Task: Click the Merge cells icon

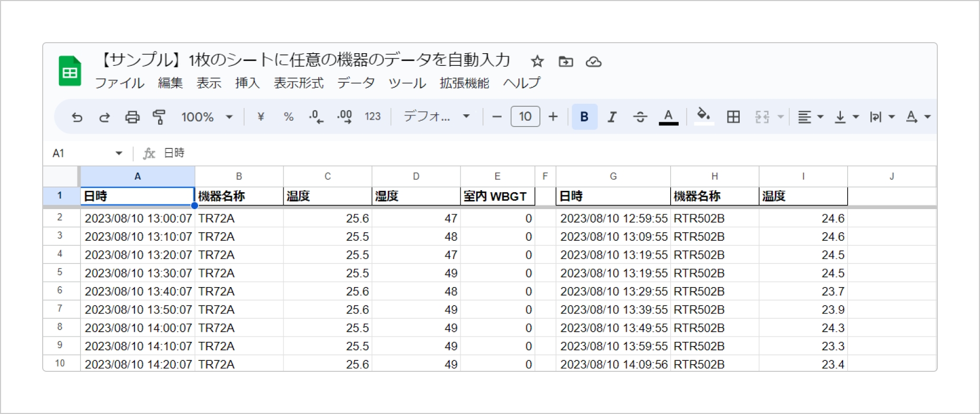Action: (x=762, y=117)
